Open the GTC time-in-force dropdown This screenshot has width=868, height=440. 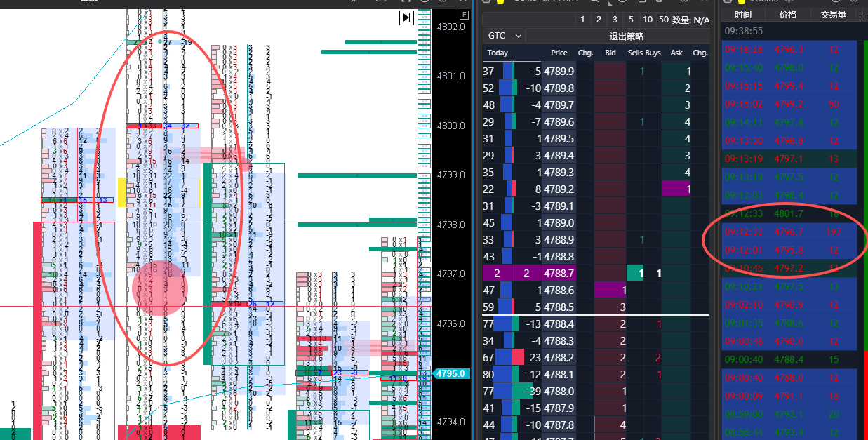[505, 36]
